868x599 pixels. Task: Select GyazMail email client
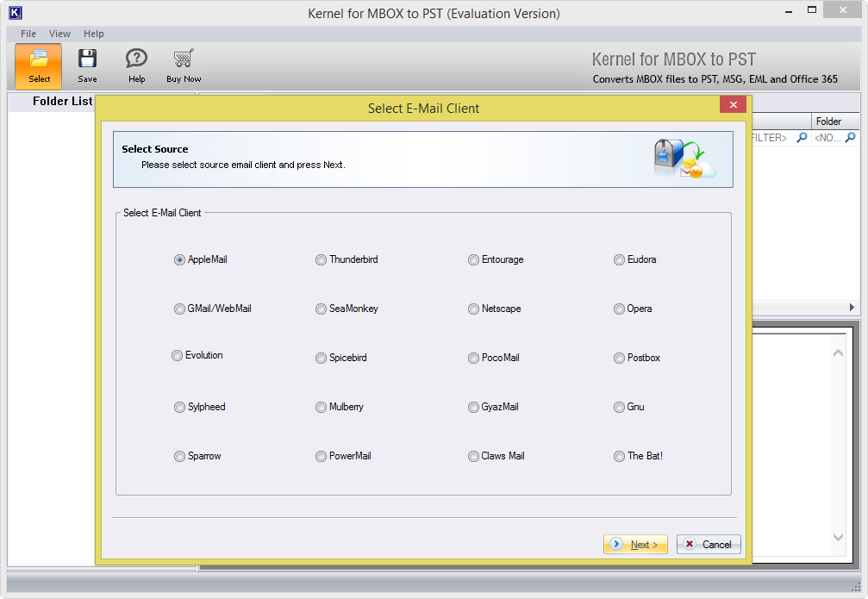point(473,408)
